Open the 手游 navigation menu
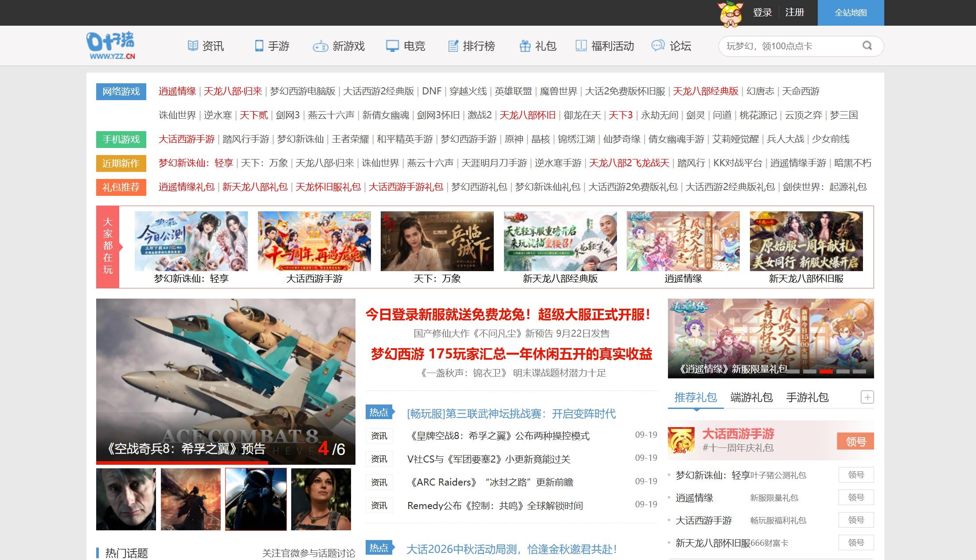This screenshot has height=560, width=976. point(272,46)
